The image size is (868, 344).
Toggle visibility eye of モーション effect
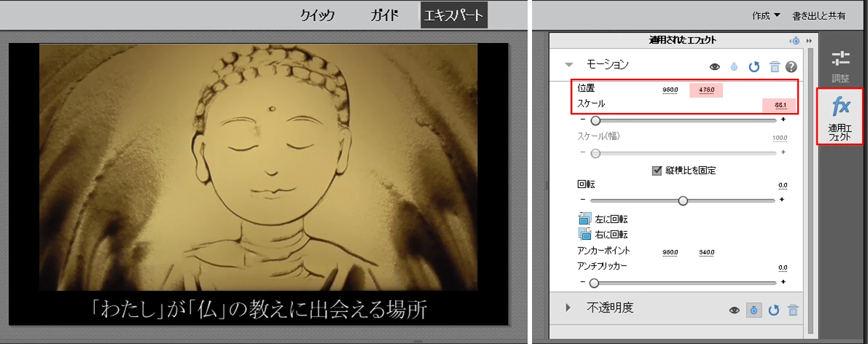[x=715, y=67]
